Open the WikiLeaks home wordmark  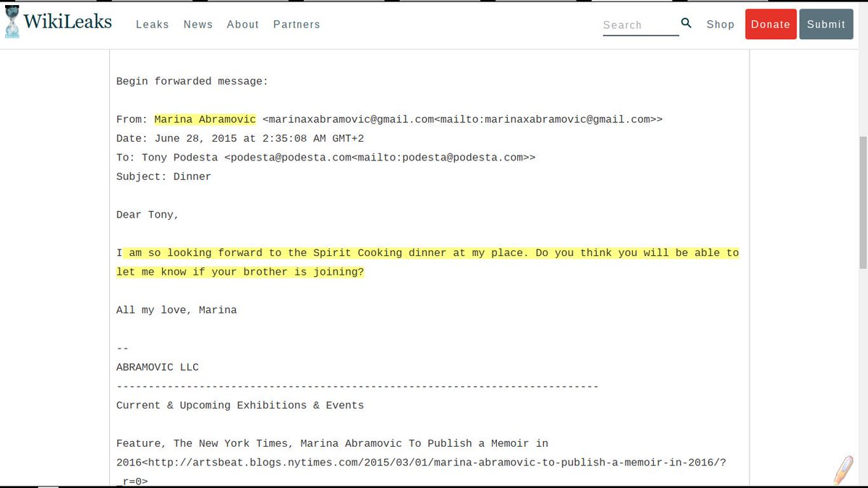pyautogui.click(x=67, y=22)
